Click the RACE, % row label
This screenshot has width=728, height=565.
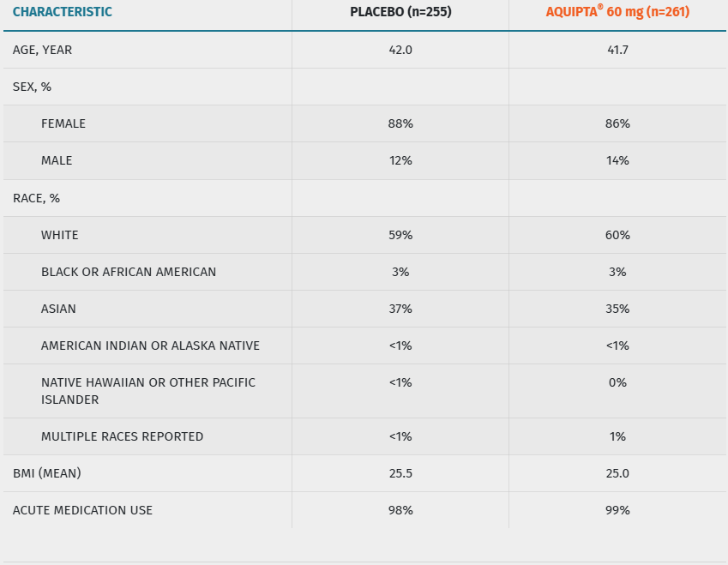tap(36, 198)
